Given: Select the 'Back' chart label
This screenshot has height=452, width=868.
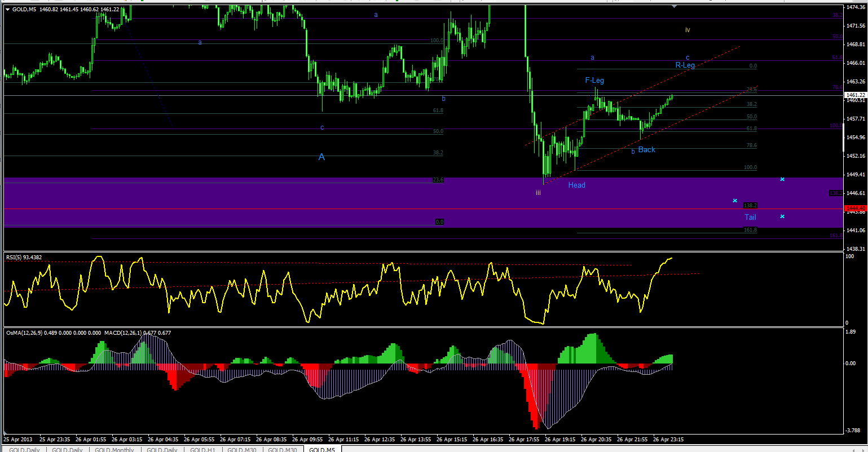Looking at the screenshot, I should 647,150.
